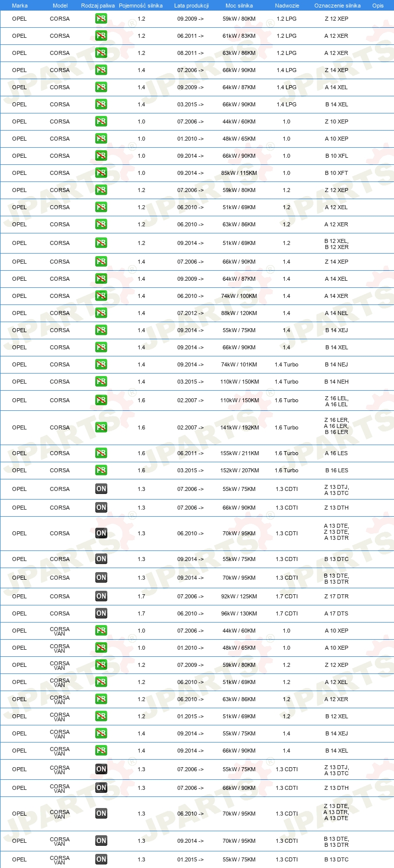Click the petrol icon in the B 14 NEH row
The image size is (394, 868).
(101, 382)
